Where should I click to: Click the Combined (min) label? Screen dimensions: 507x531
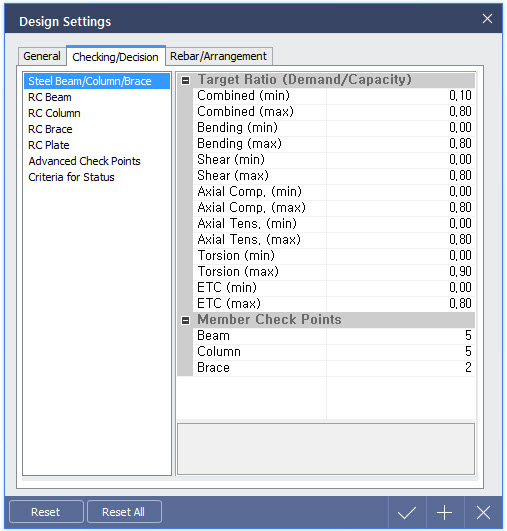point(243,95)
